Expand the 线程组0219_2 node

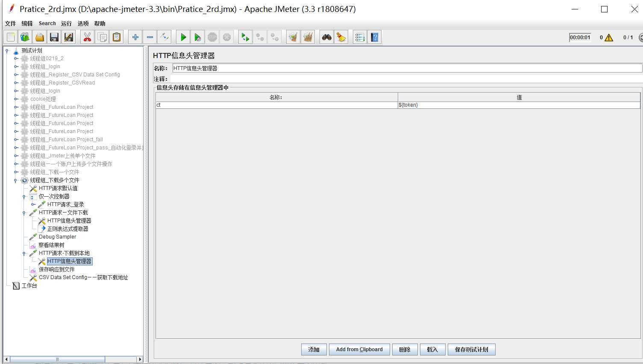(16, 58)
